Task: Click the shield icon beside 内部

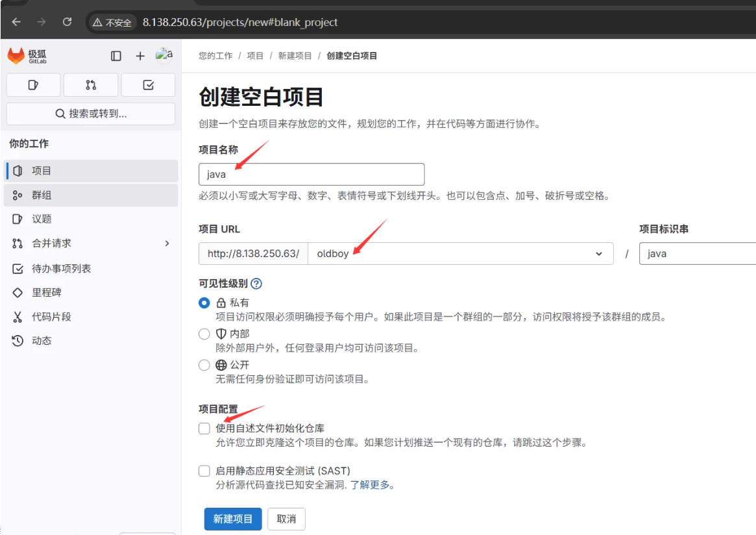Action: click(x=221, y=334)
